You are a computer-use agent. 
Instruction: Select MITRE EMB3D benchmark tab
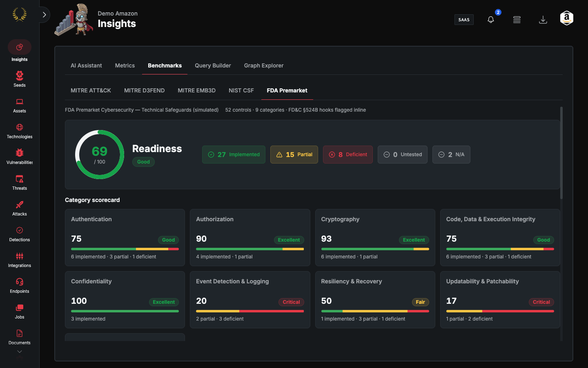pyautogui.click(x=196, y=90)
